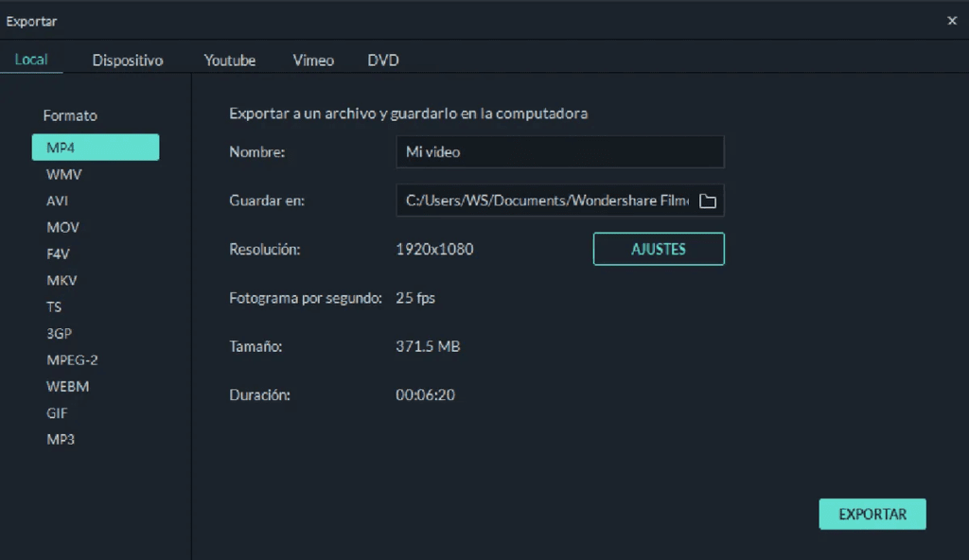Viewport: 969px width, 560px height.
Task: Select the DVD tab
Action: click(x=383, y=60)
